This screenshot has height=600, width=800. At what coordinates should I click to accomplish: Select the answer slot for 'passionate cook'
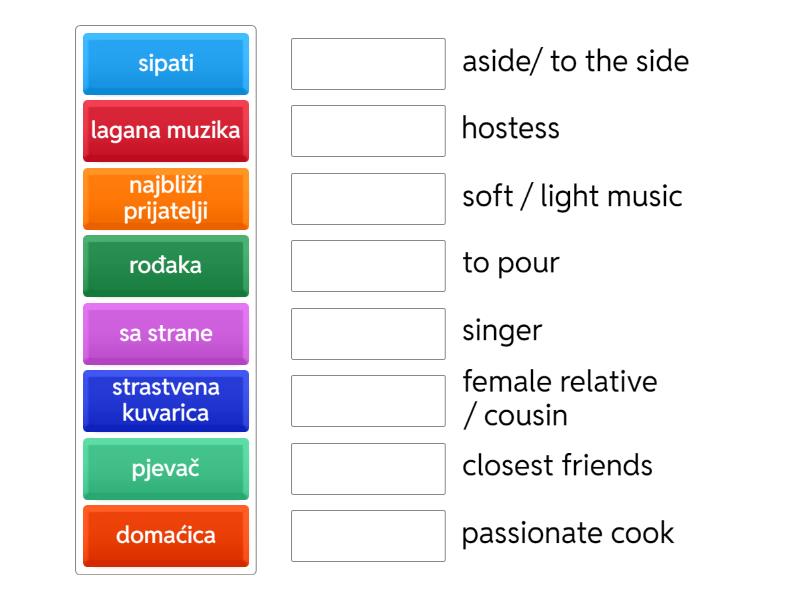point(368,535)
